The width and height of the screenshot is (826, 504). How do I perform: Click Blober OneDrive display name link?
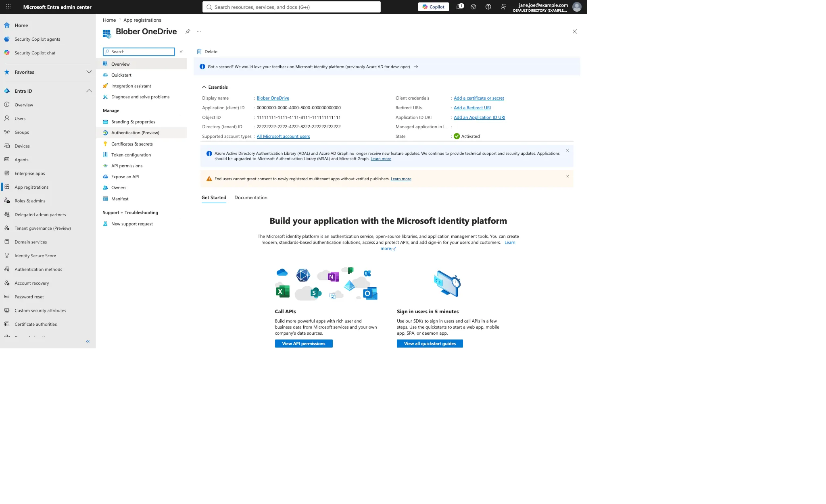click(x=273, y=98)
